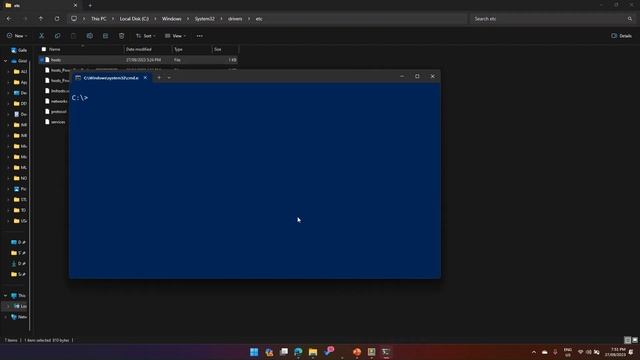Open the terminal profiles dropdown arrow
The width and height of the screenshot is (640, 360).
tap(169, 78)
